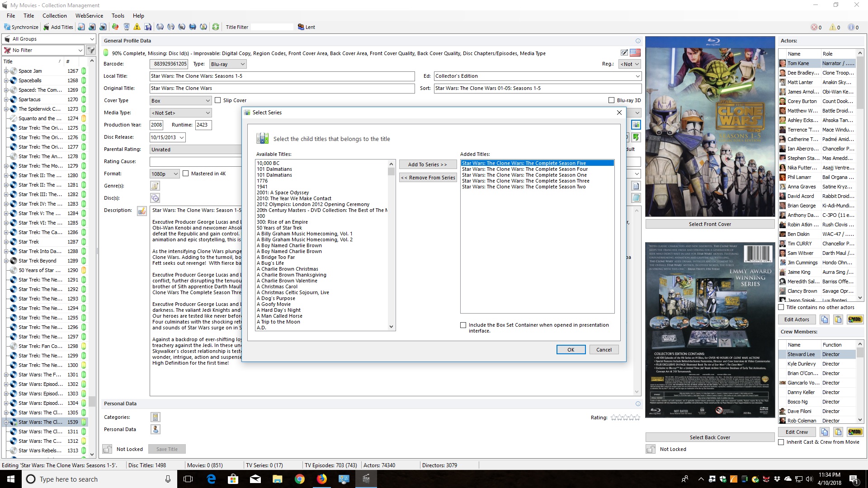Viewport: 868px width, 488px height.
Task: Open the Type Blu-ray dropdown
Action: (228, 64)
